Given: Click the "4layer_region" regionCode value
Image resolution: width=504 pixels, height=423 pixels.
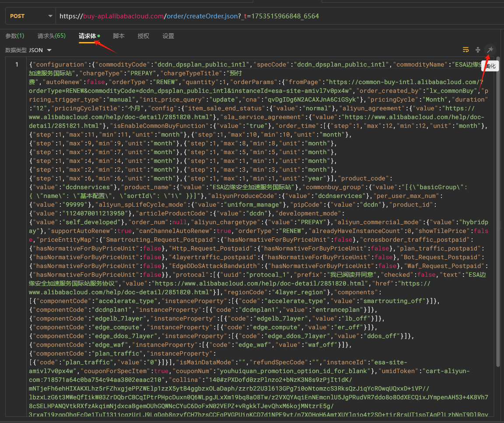Looking at the screenshot, I should tap(299, 292).
